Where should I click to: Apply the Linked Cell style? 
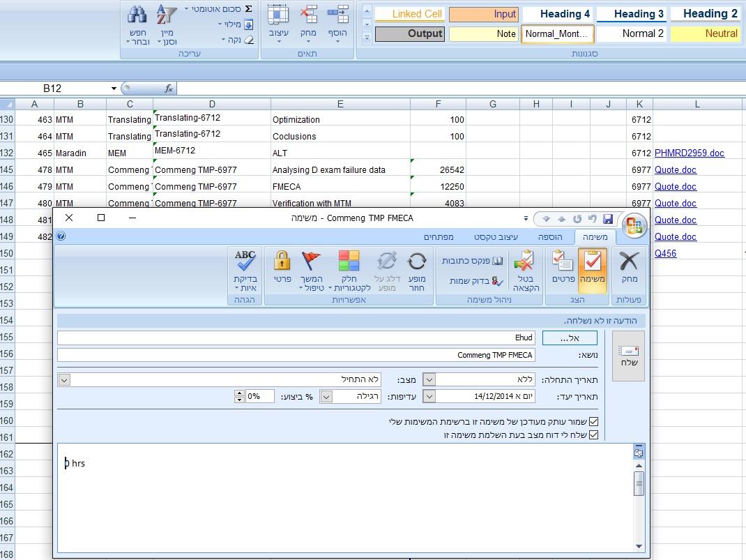(410, 14)
